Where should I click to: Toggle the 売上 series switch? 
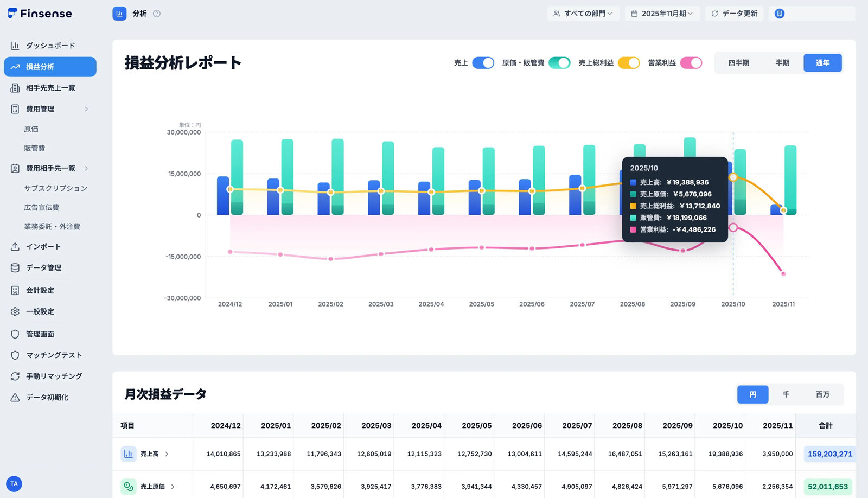point(483,63)
